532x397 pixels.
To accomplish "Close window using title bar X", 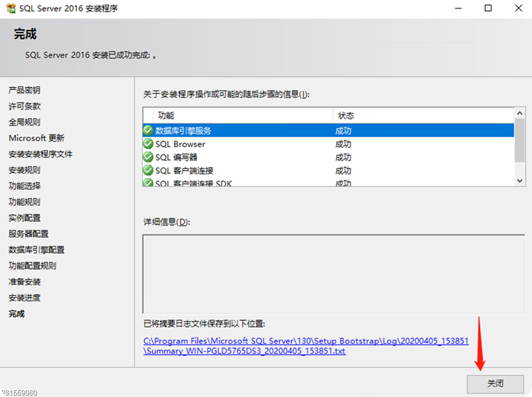I will tap(519, 8).
